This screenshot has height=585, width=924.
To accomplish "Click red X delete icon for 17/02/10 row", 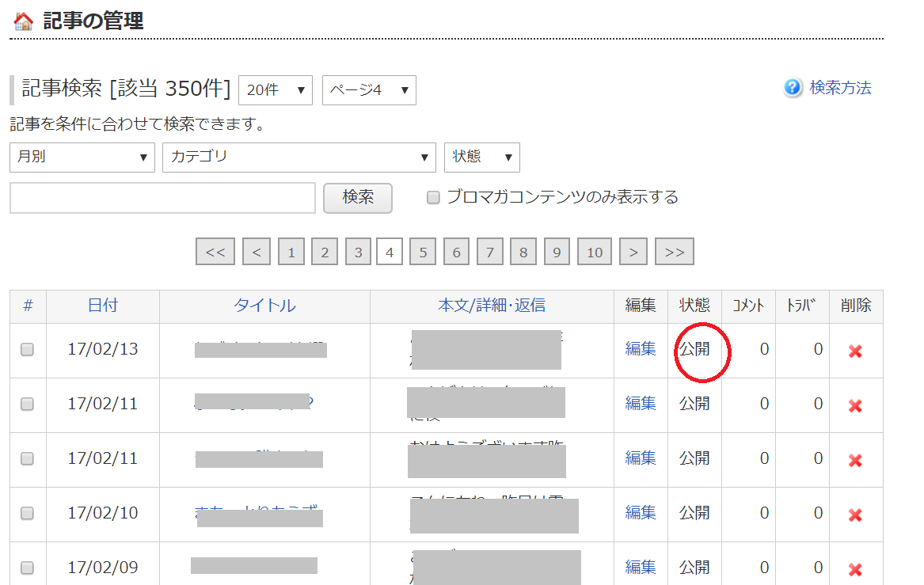I will click(x=855, y=515).
